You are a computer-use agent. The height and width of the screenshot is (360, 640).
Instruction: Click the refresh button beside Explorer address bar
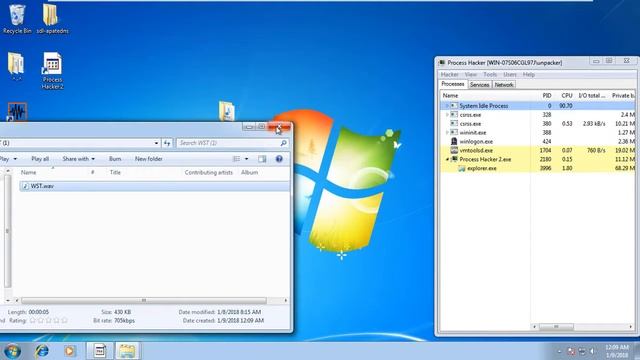(x=167, y=143)
